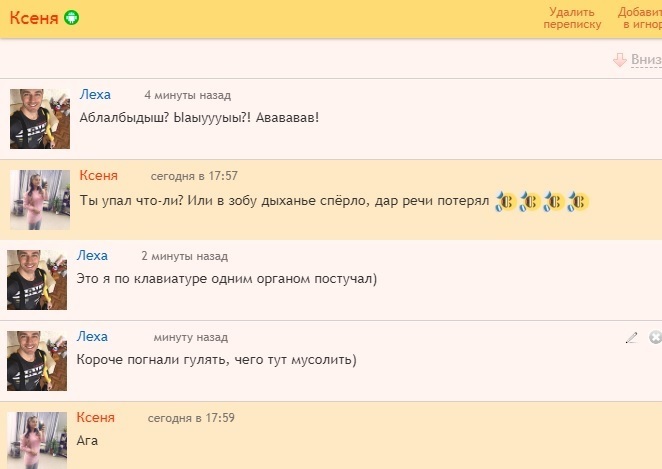This screenshot has height=469, width=662.
Task: Click the first laughing emoji in Ксеня's message
Action: [x=506, y=201]
